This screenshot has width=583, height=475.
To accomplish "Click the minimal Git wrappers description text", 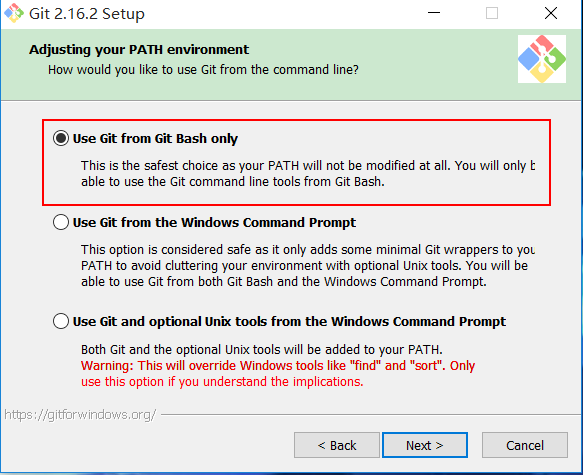I will coord(308,265).
